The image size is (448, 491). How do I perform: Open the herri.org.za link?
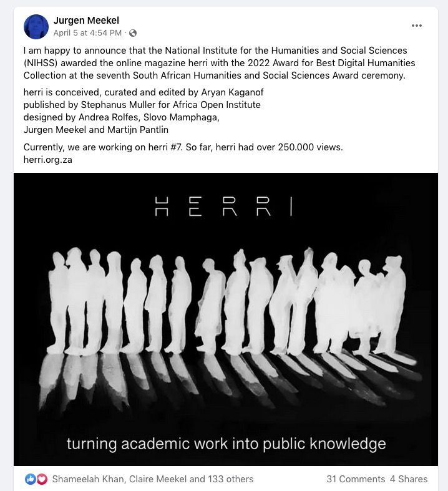click(x=48, y=160)
